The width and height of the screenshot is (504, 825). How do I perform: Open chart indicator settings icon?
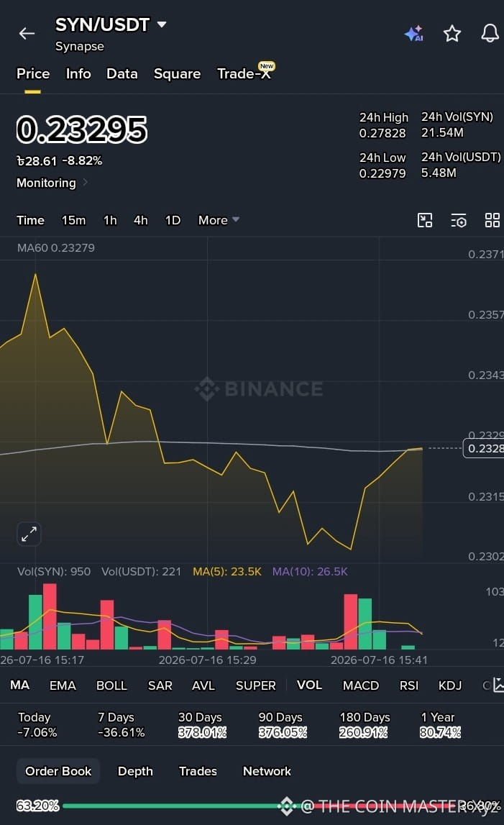pyautogui.click(x=459, y=221)
